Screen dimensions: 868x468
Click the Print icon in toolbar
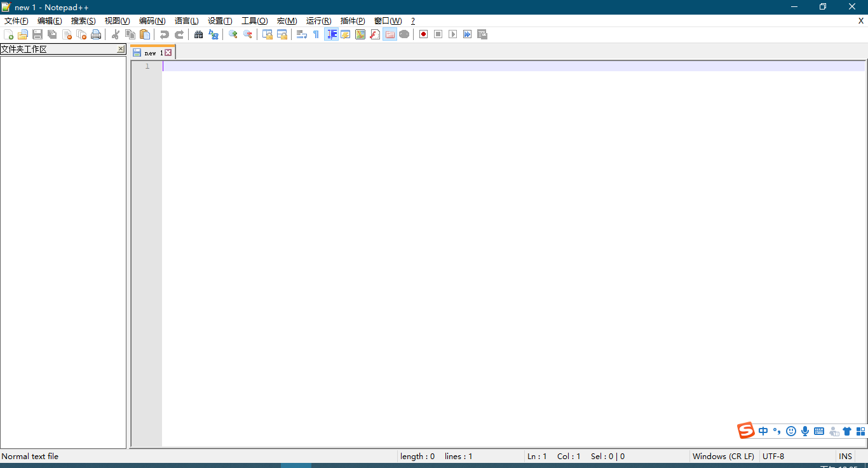click(96, 34)
